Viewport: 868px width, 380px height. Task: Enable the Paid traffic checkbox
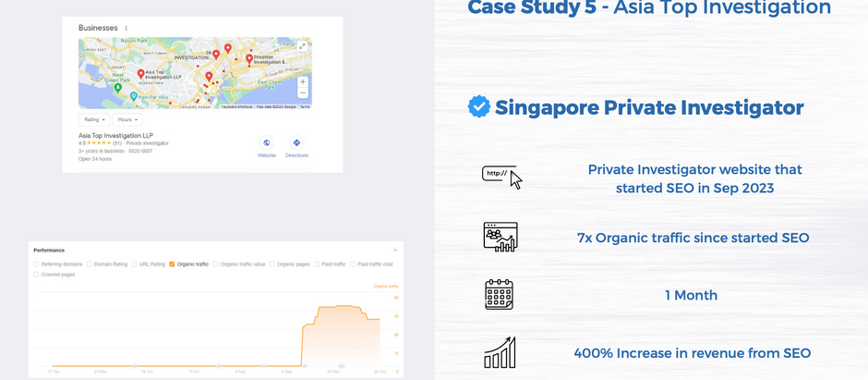point(318,264)
